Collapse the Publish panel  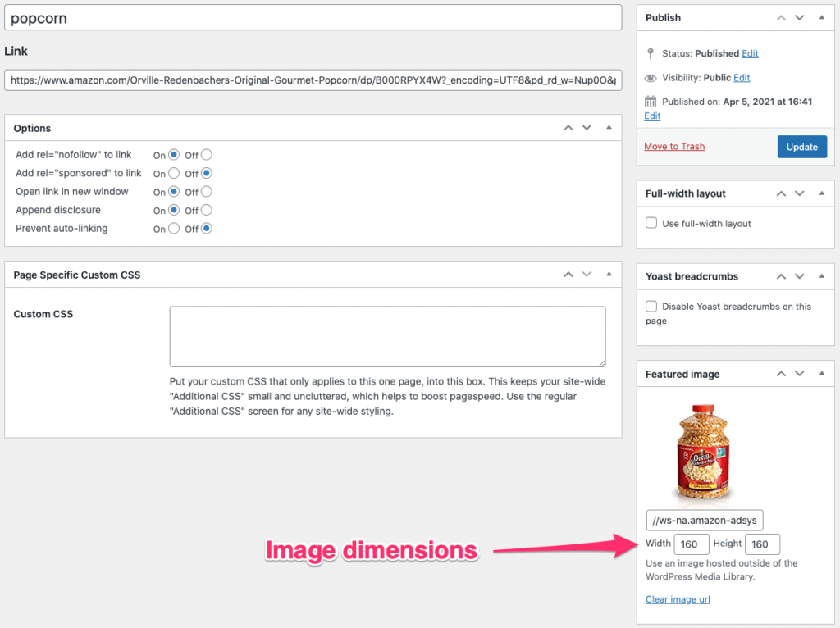pos(822,18)
